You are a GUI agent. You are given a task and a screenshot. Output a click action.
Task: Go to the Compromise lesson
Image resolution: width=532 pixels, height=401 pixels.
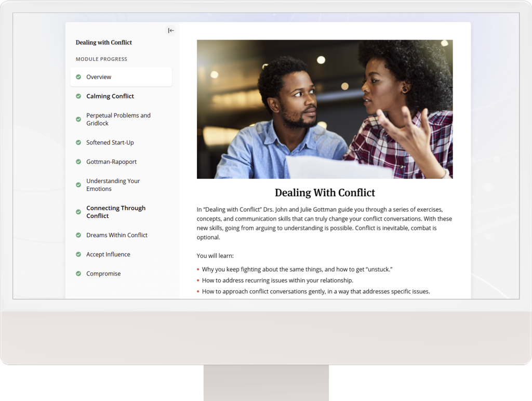click(103, 274)
